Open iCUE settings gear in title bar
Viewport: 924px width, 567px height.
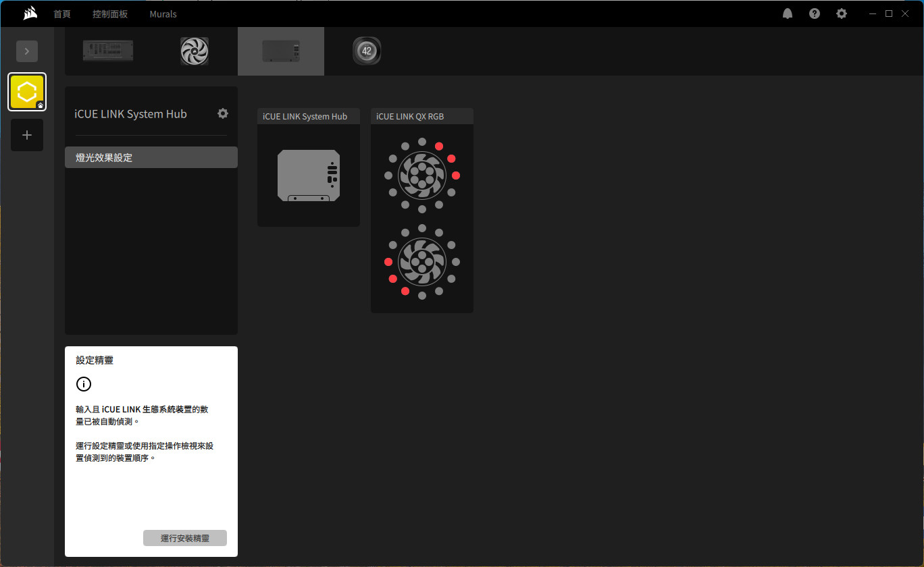842,13
